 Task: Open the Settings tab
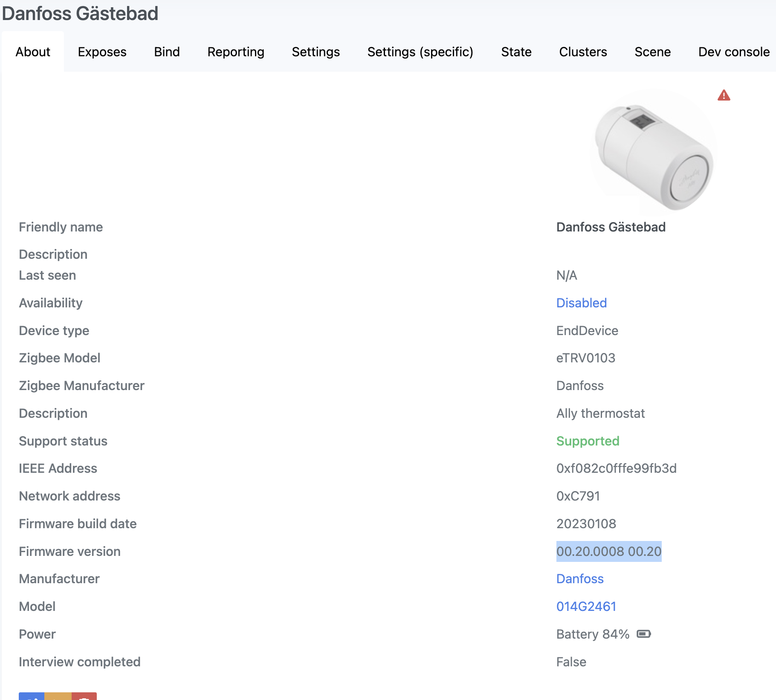(316, 52)
